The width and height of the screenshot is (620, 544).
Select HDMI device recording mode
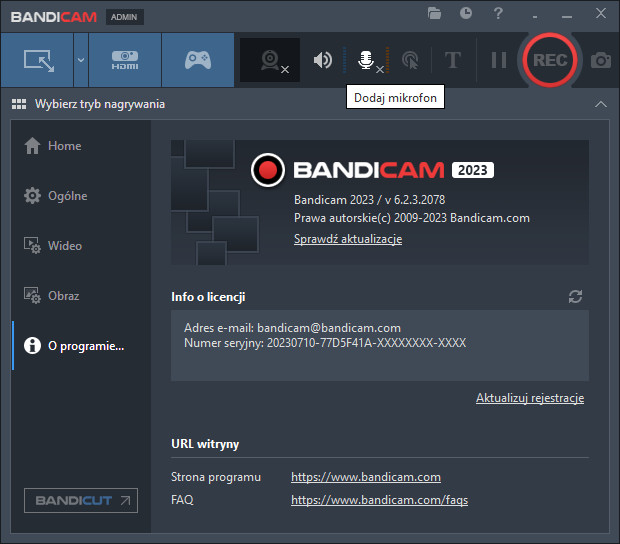(x=125, y=60)
